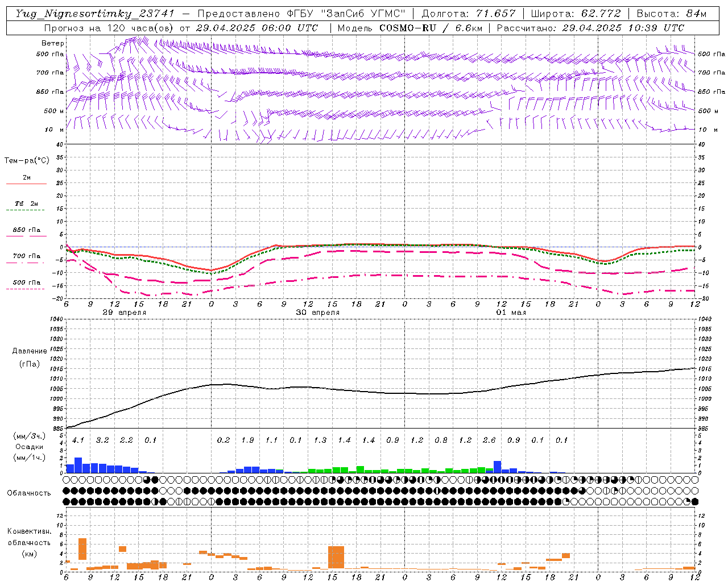Click the precipitation value 2.6
This screenshot has width=728, height=582.
[489, 440]
